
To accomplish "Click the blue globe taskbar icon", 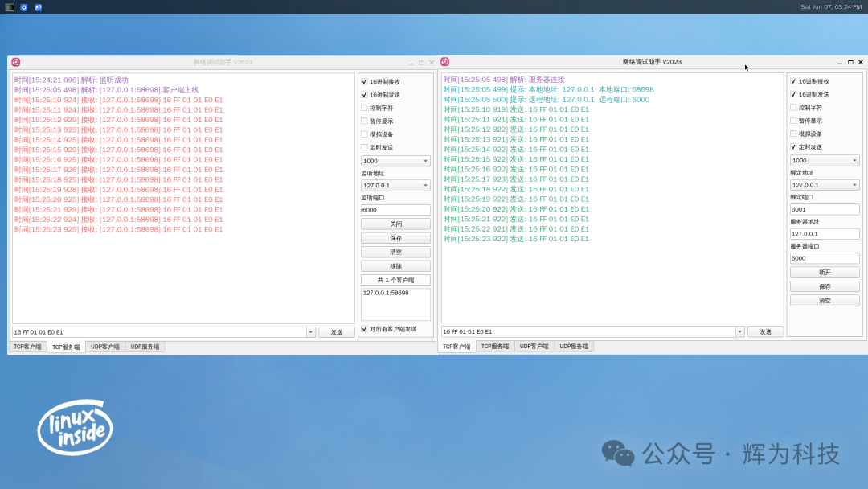I will 38,6.
